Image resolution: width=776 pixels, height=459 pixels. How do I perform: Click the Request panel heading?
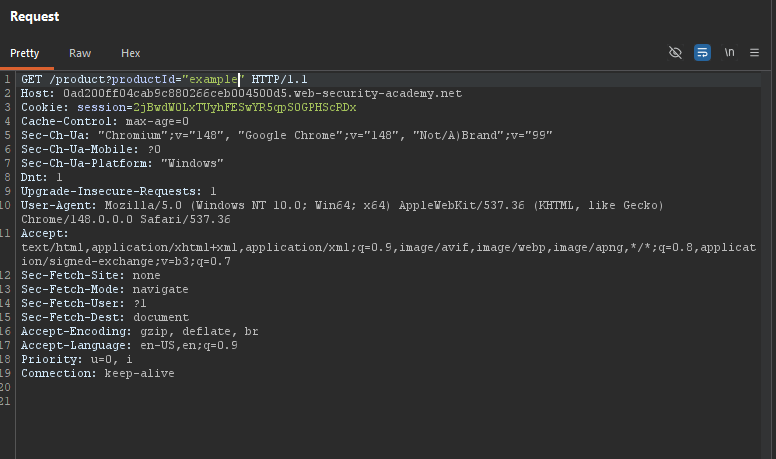coord(35,16)
